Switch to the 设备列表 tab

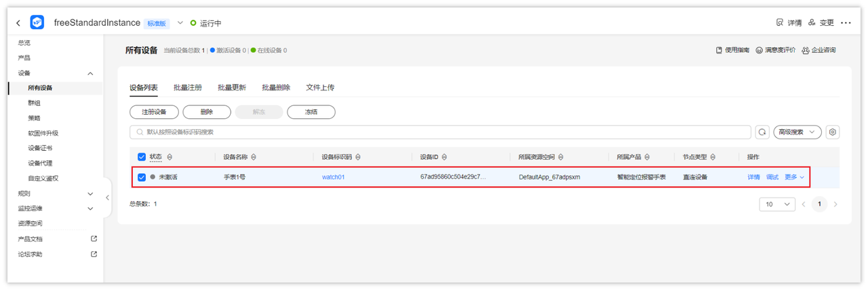pyautogui.click(x=144, y=88)
